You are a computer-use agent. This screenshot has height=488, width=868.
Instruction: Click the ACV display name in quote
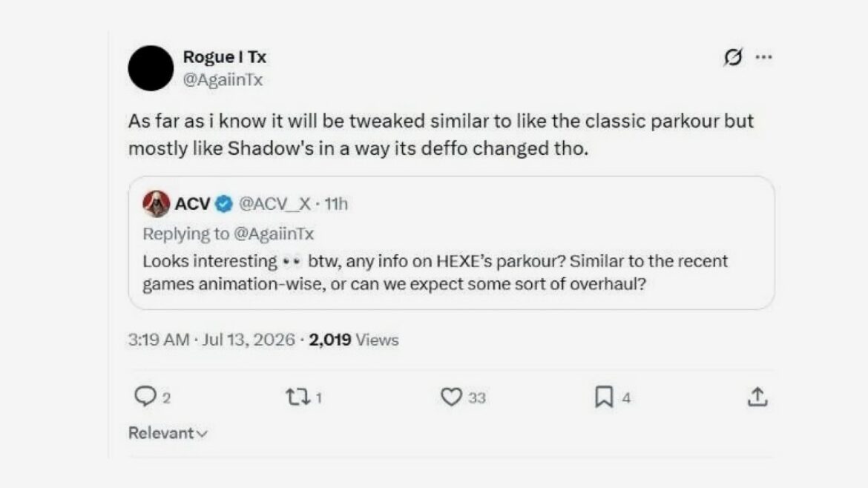(x=193, y=204)
